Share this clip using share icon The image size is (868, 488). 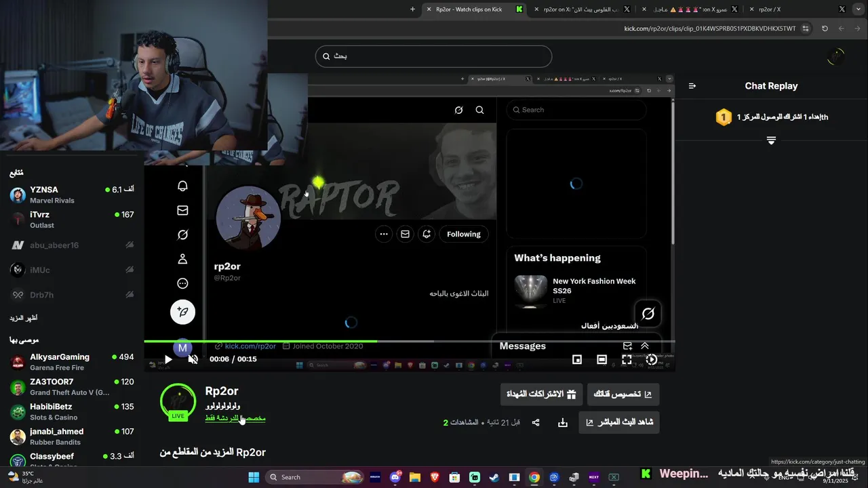point(536,422)
